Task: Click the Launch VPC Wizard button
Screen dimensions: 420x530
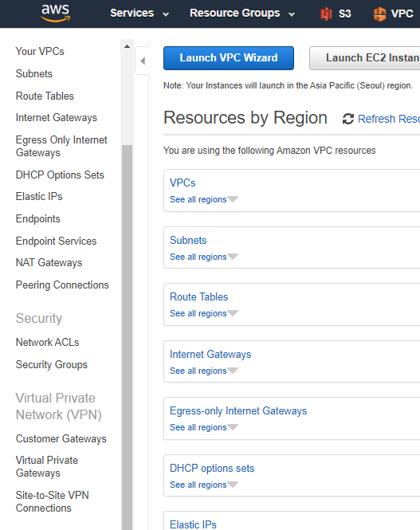Action: coord(229,58)
